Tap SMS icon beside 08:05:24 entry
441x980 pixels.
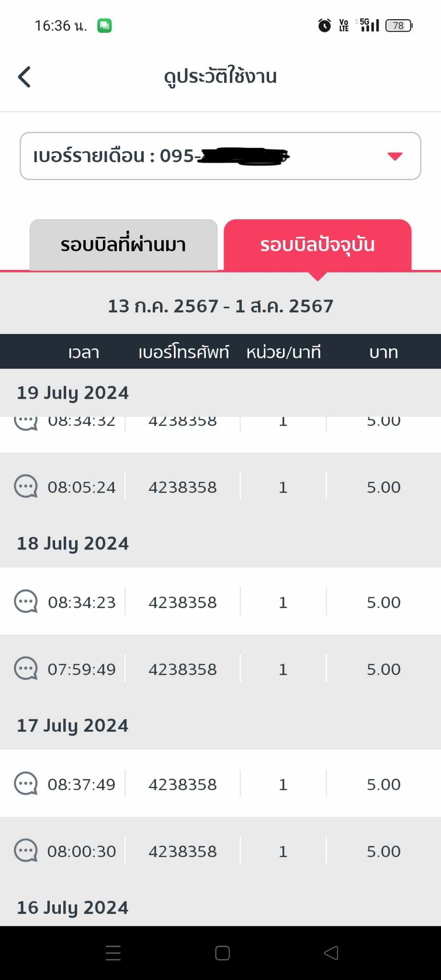pos(26,487)
